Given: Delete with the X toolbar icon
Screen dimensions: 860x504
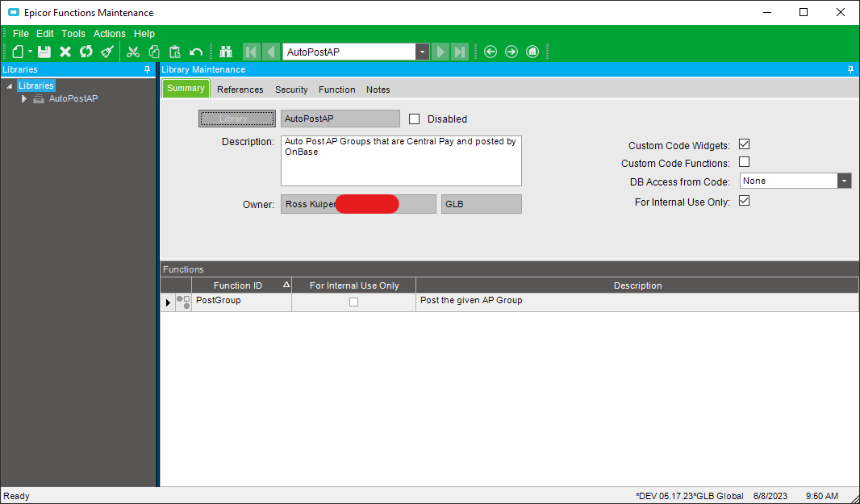Looking at the screenshot, I should click(x=65, y=52).
